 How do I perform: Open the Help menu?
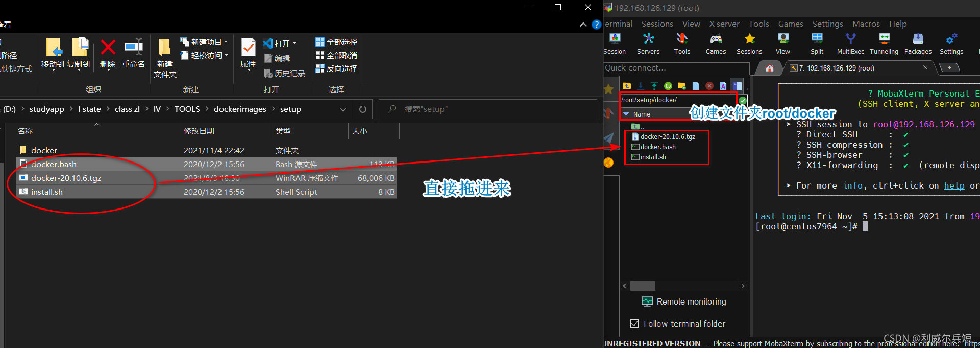(898, 24)
